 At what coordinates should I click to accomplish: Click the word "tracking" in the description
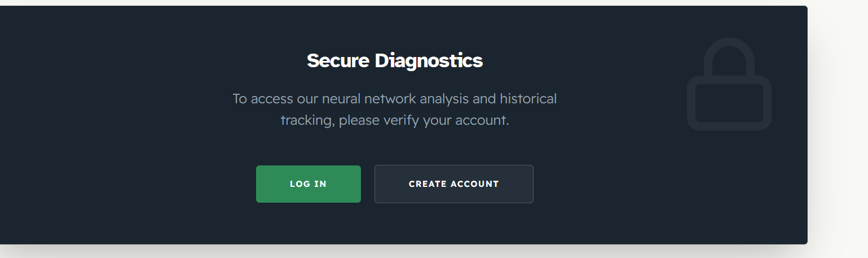tap(307, 121)
